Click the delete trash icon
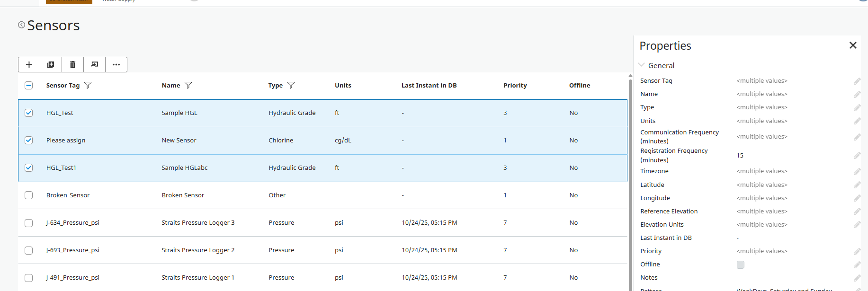 (x=72, y=65)
